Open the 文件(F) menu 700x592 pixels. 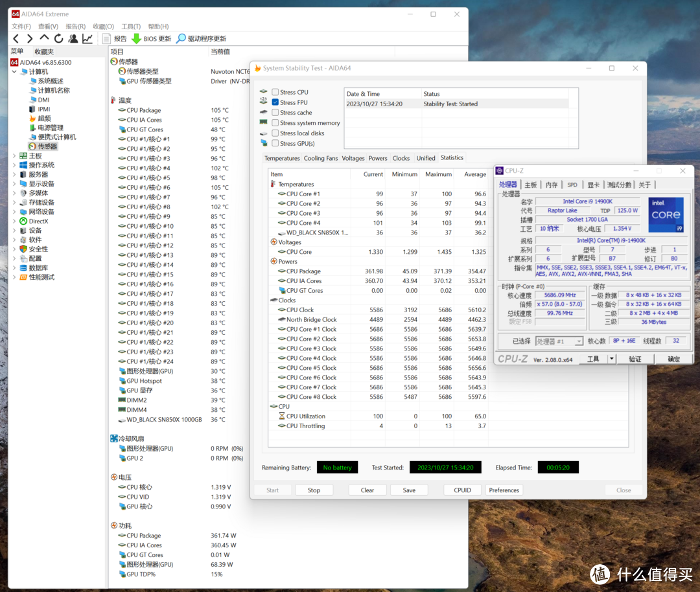pos(21,27)
